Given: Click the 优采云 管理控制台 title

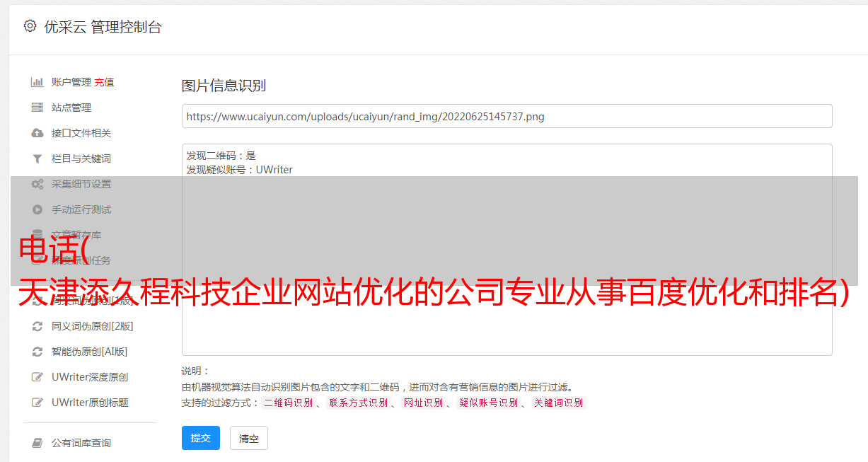Looking at the screenshot, I should pyautogui.click(x=103, y=27).
